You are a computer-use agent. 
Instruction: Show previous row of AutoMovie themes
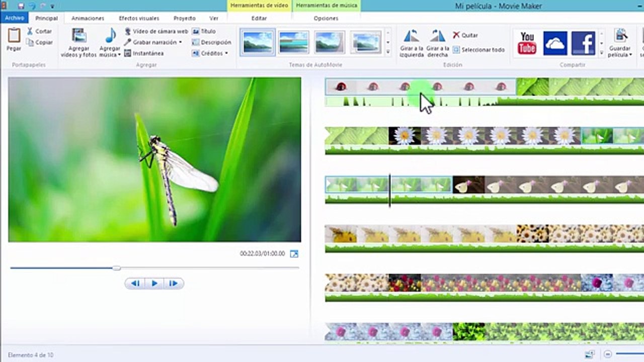pyautogui.click(x=388, y=33)
